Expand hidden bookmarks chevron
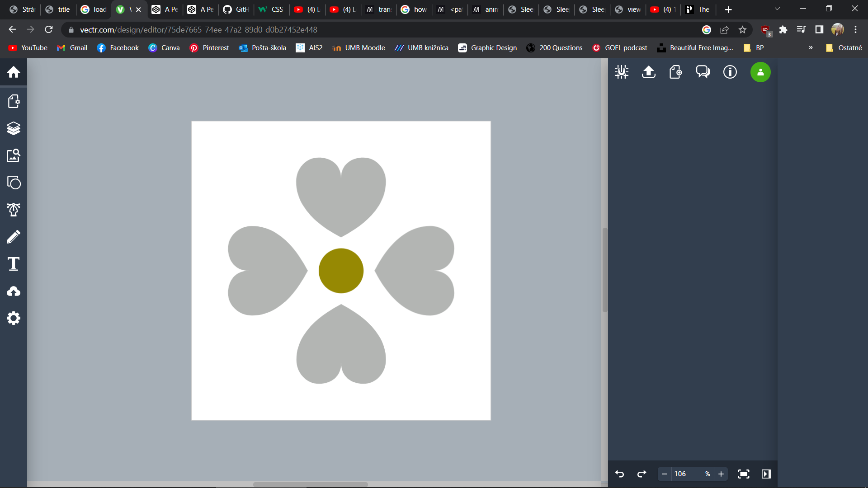The image size is (868, 488). click(x=811, y=48)
